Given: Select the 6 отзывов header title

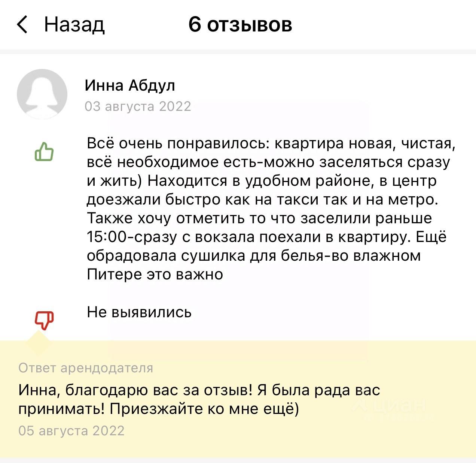Looking at the screenshot, I should pos(240,24).
